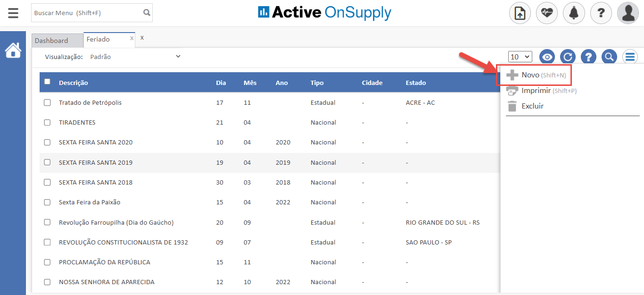Screen dimensions: 644x295
Task: Open the hamburger main menu
Action: (13, 13)
